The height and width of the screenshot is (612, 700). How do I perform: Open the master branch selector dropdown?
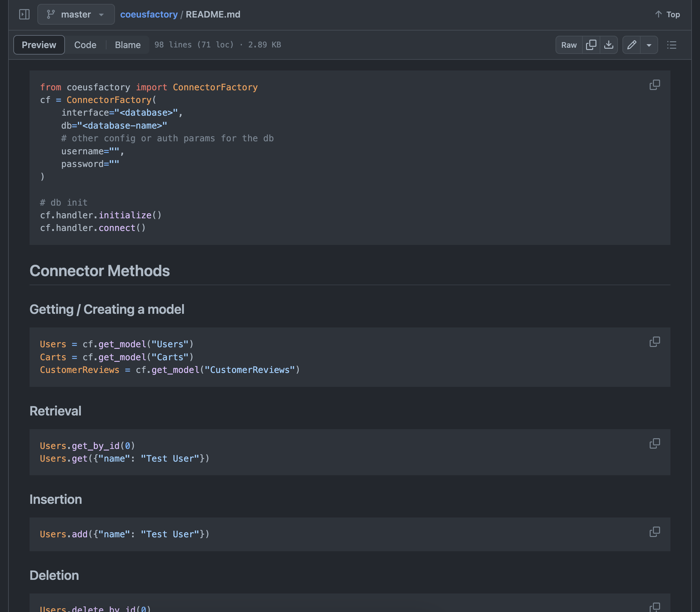(x=76, y=14)
